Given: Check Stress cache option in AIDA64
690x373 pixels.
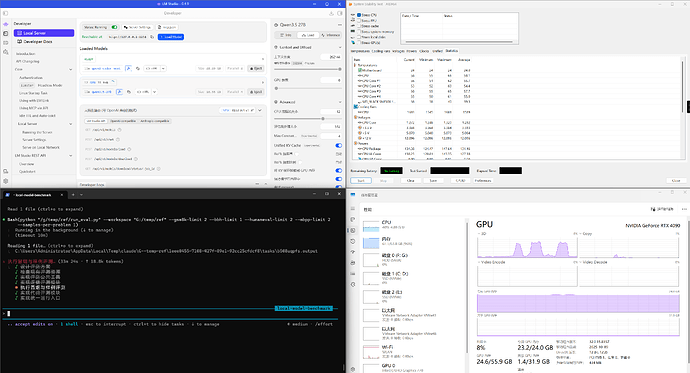Looking at the screenshot, I should tap(360, 26).
